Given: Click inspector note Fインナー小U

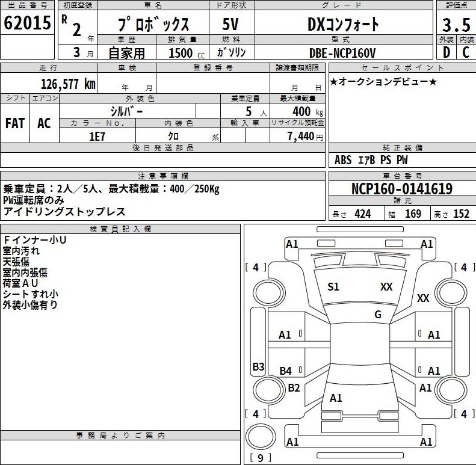Looking at the screenshot, I should coord(35,240).
